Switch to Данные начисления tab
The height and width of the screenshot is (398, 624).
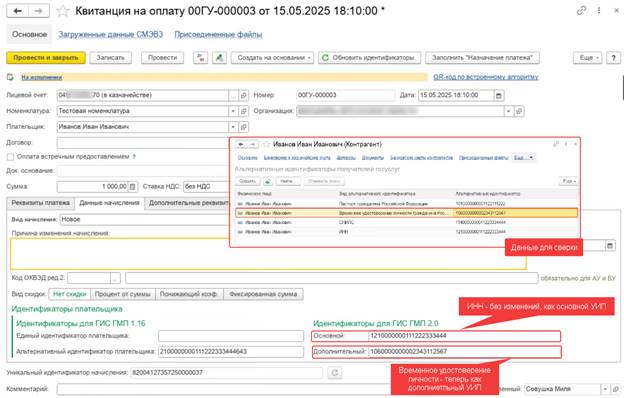point(109,203)
